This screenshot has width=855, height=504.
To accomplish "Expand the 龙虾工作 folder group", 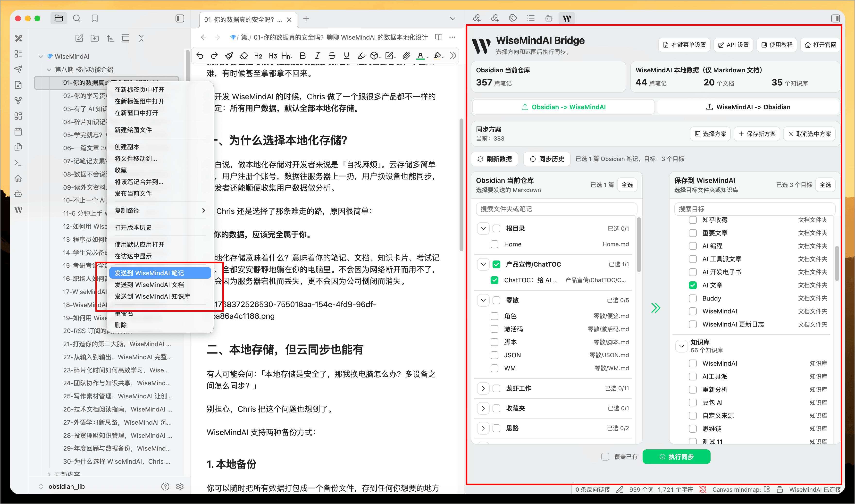I will coord(483,388).
